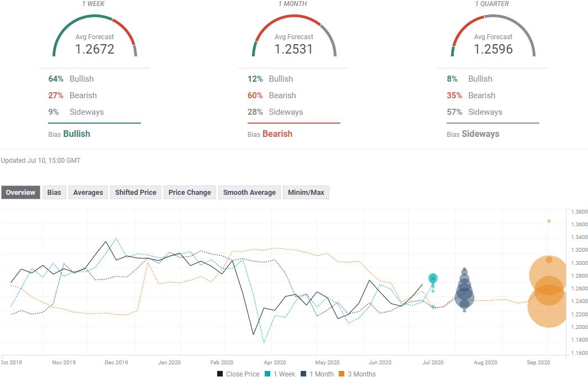Toggle the 3 Months legend swatch
Screen dimensions: 588x377
point(342,374)
